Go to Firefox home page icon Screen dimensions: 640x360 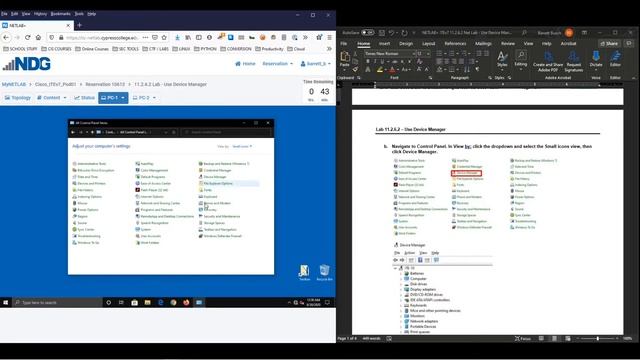[38, 38]
